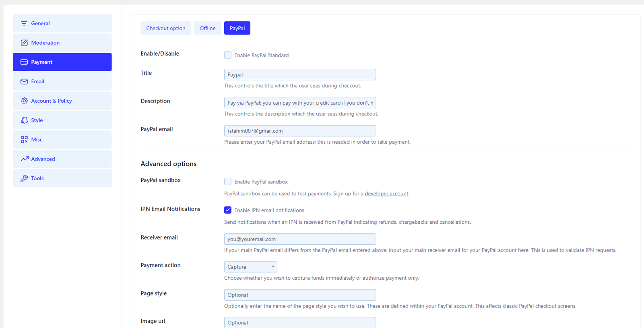Click the 'Title' row label
The width and height of the screenshot is (644, 328).
click(146, 73)
